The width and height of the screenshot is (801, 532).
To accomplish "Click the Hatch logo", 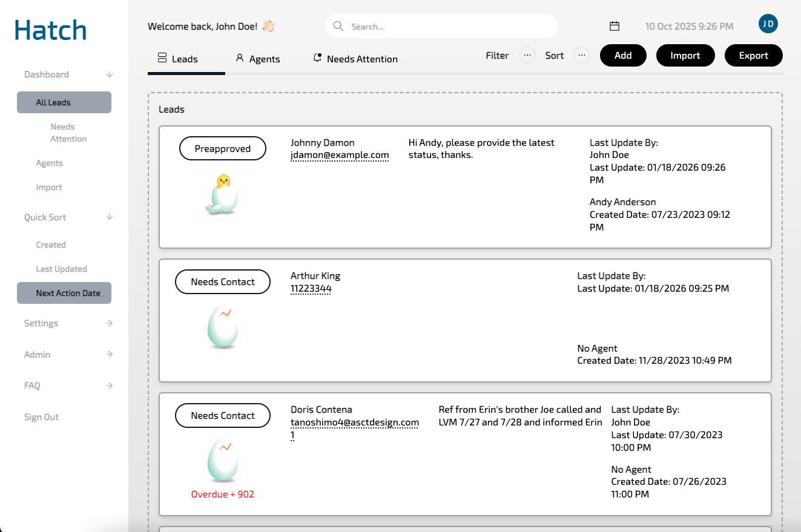I will (x=51, y=30).
